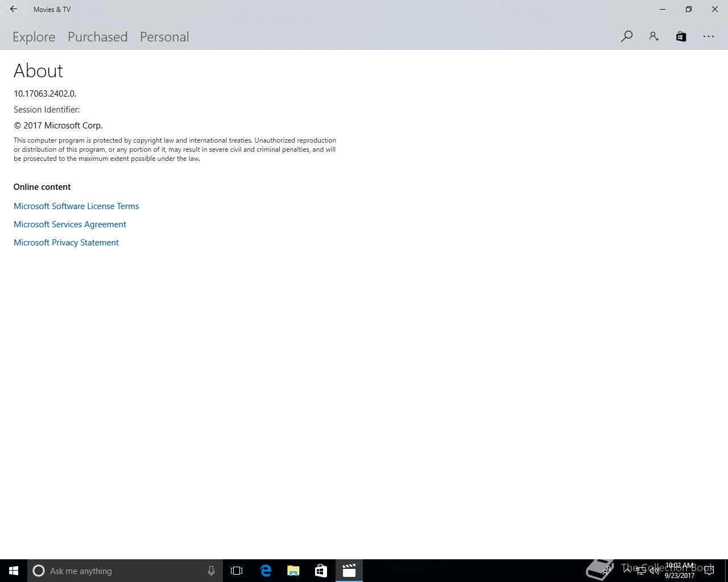Viewport: 728px width, 582px height.
Task: Open Microsoft Services Agreement link
Action: coord(70,225)
